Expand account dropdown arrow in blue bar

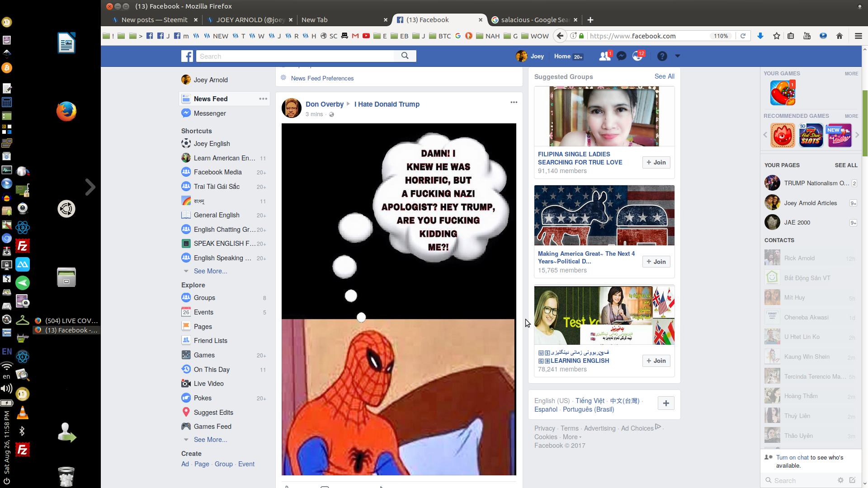677,56
